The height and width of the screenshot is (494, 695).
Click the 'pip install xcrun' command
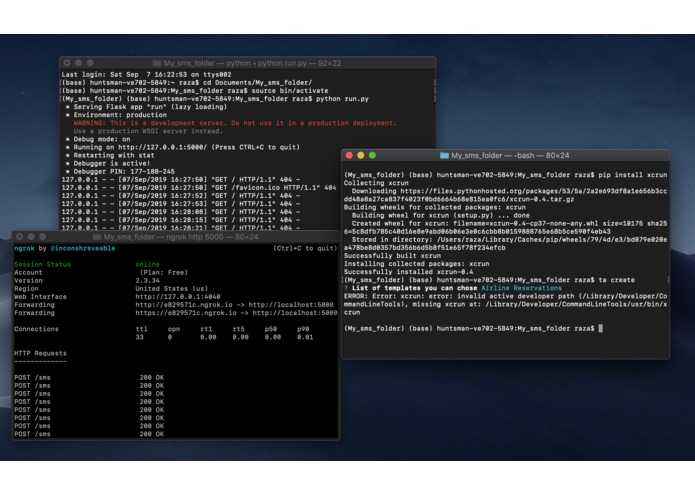tap(633, 175)
